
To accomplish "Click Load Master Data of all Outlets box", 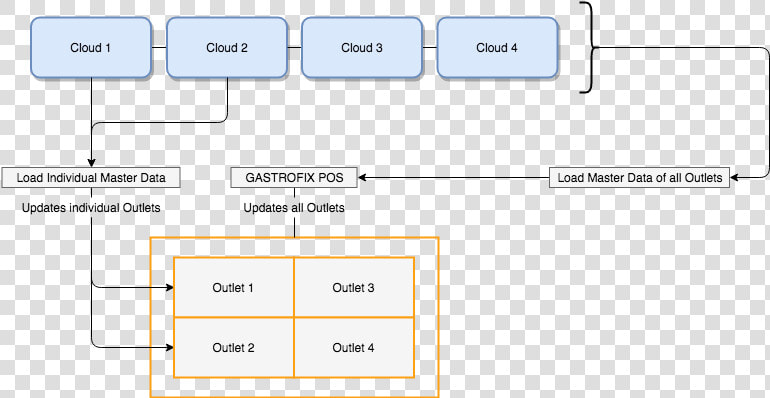I will click(639, 178).
